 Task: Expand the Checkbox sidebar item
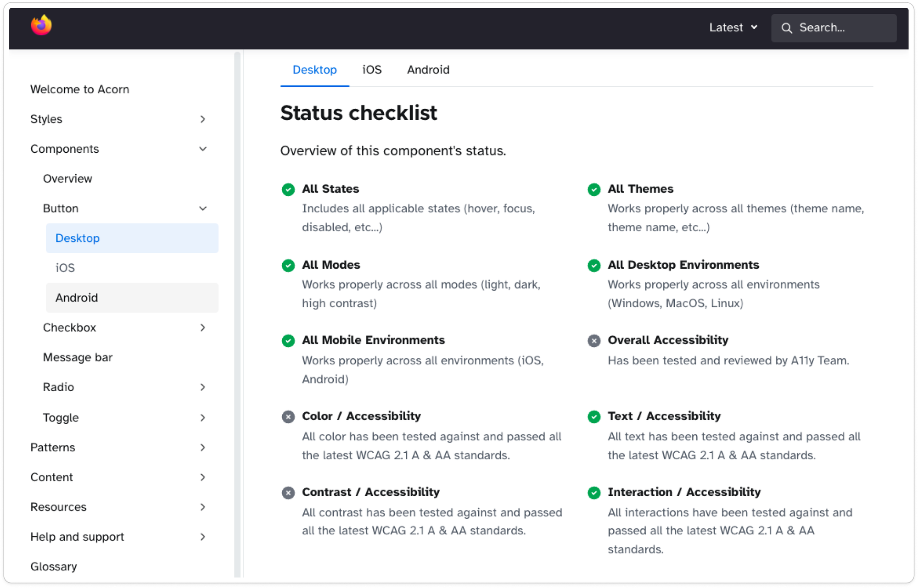[x=202, y=327]
